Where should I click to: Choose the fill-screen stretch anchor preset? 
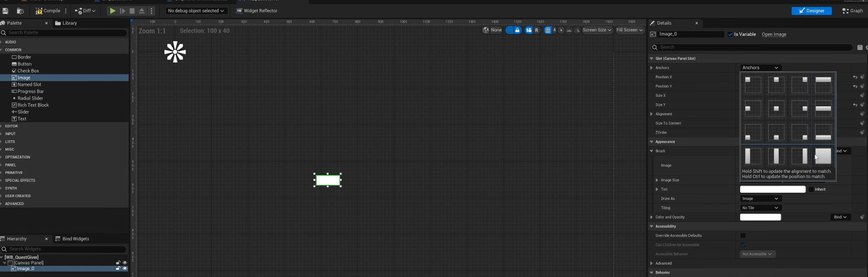click(823, 156)
